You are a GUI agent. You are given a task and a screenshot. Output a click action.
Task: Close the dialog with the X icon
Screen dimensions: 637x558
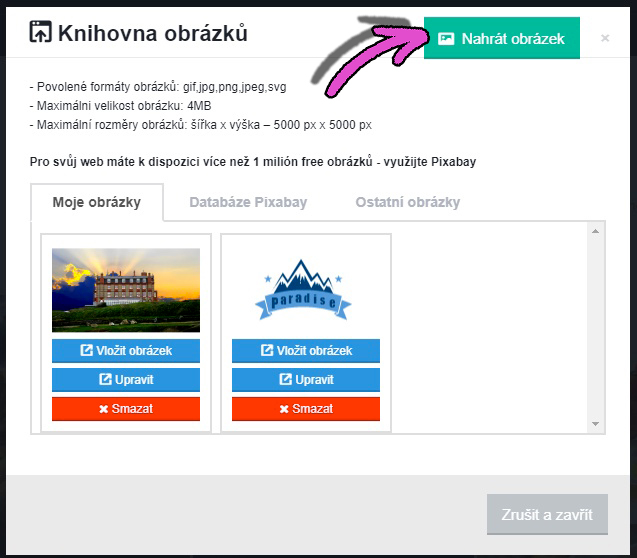604,38
